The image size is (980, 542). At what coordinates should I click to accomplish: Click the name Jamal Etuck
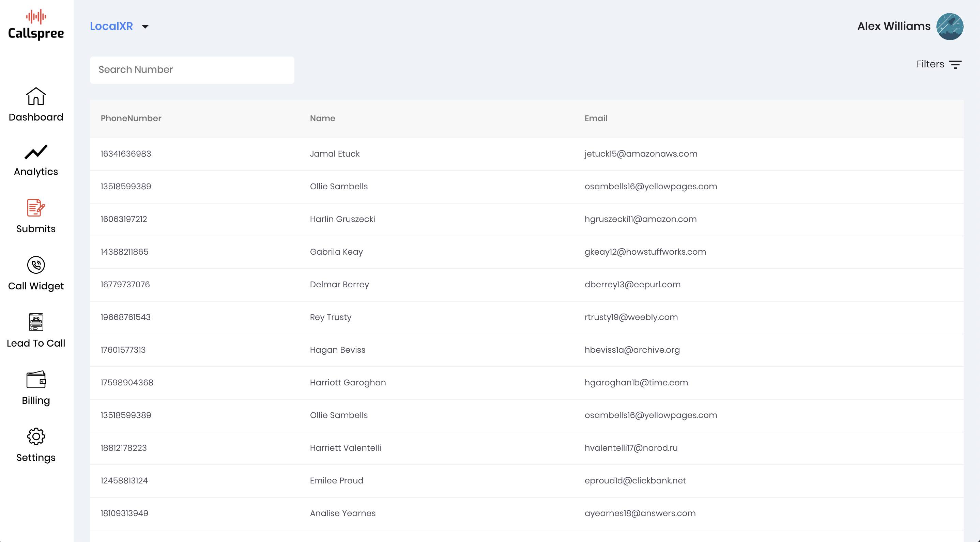click(x=334, y=154)
